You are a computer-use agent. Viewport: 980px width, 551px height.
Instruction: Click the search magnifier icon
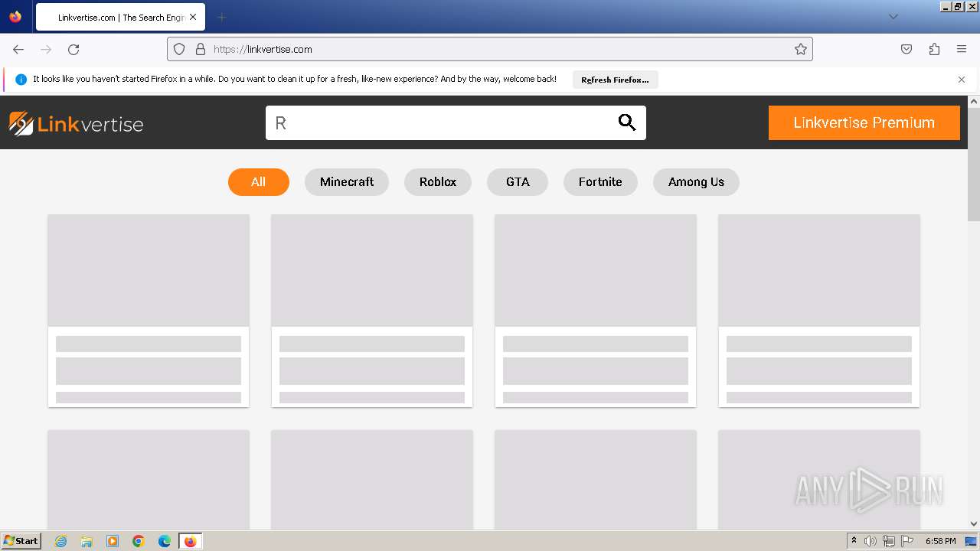627,122
